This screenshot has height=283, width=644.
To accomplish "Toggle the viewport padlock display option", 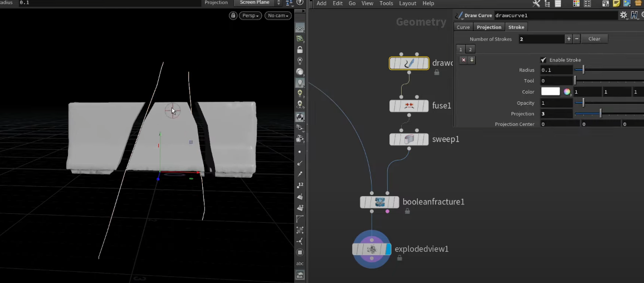I will (x=300, y=50).
